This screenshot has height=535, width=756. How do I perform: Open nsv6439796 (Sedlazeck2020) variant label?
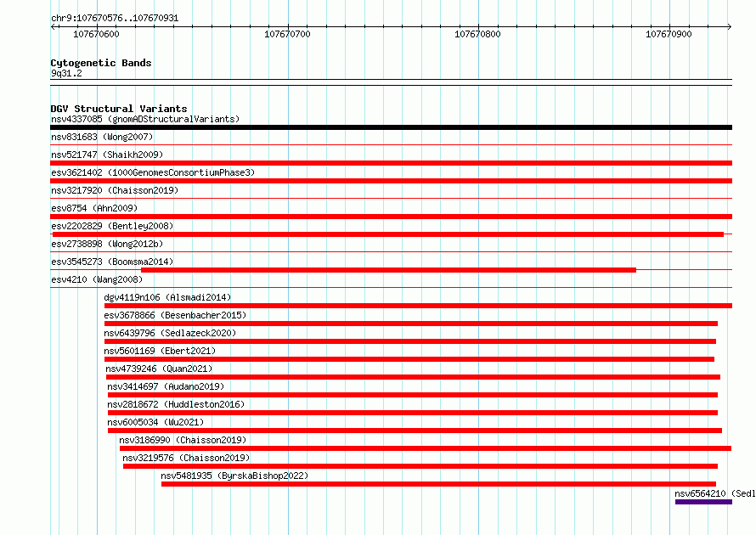(170, 333)
